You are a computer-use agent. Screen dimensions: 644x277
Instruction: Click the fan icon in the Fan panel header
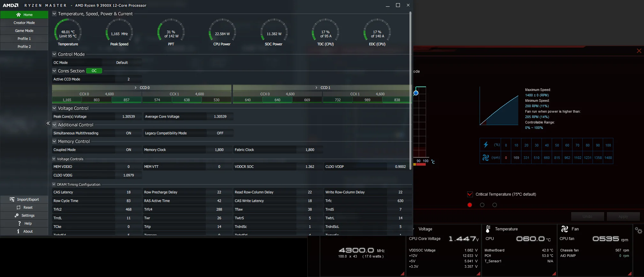565,229
